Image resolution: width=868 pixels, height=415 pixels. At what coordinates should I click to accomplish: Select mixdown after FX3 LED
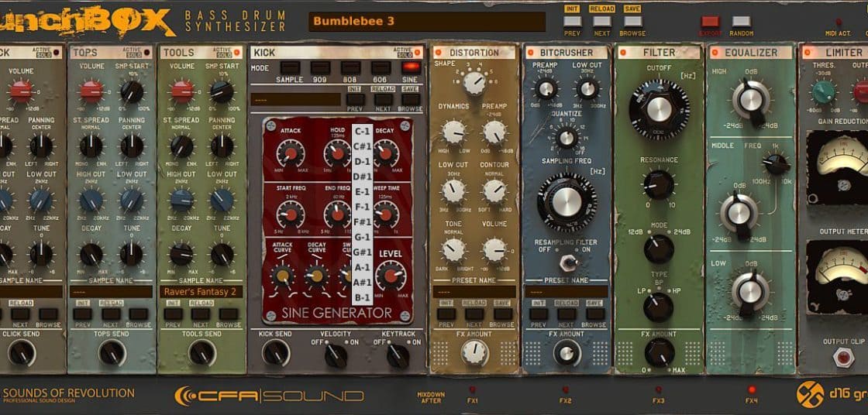coord(658,389)
